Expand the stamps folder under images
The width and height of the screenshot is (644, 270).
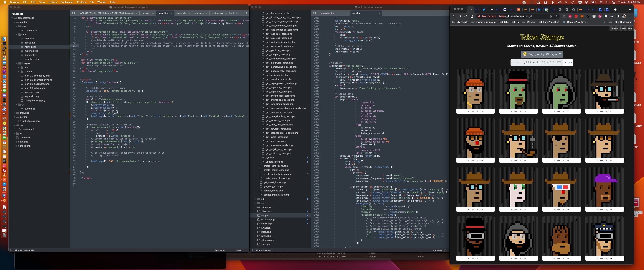[x=19, y=72]
